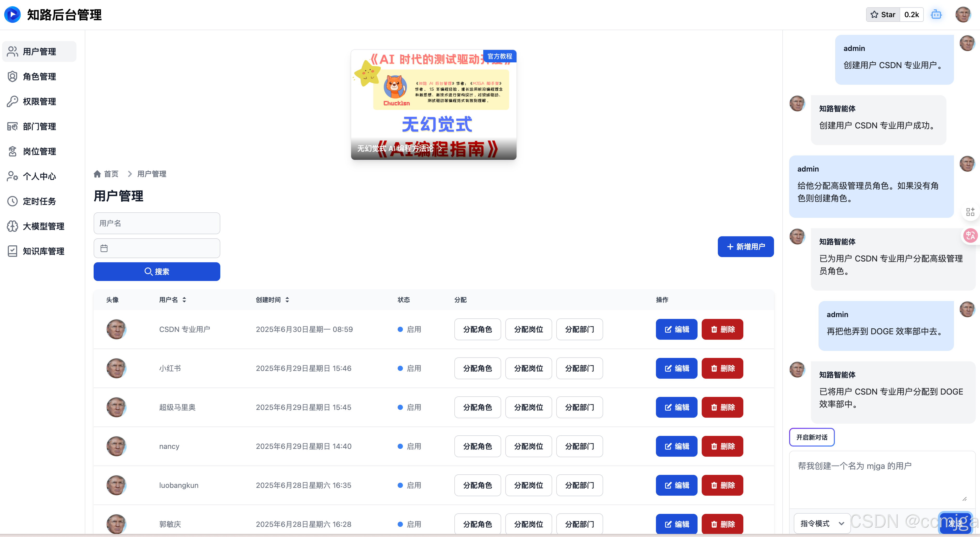Edit the nancy user
Screen dimensions: 980x537
676,446
